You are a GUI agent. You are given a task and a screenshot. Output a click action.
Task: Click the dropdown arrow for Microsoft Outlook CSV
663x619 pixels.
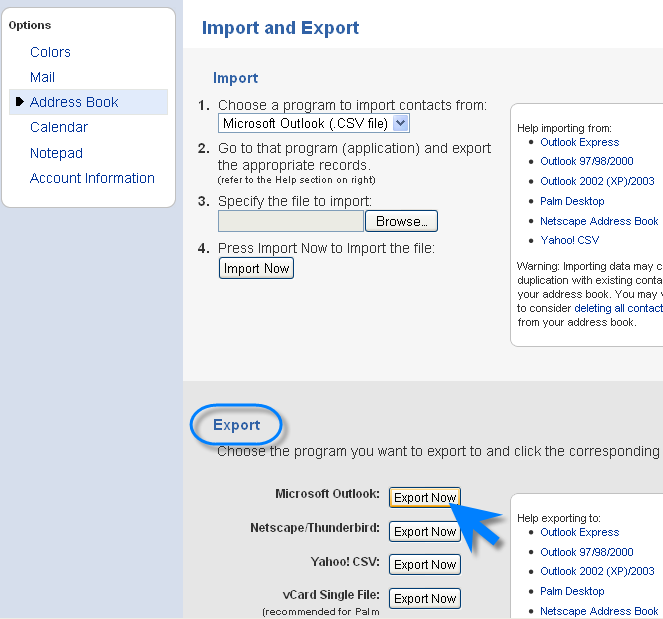pyautogui.click(x=400, y=123)
